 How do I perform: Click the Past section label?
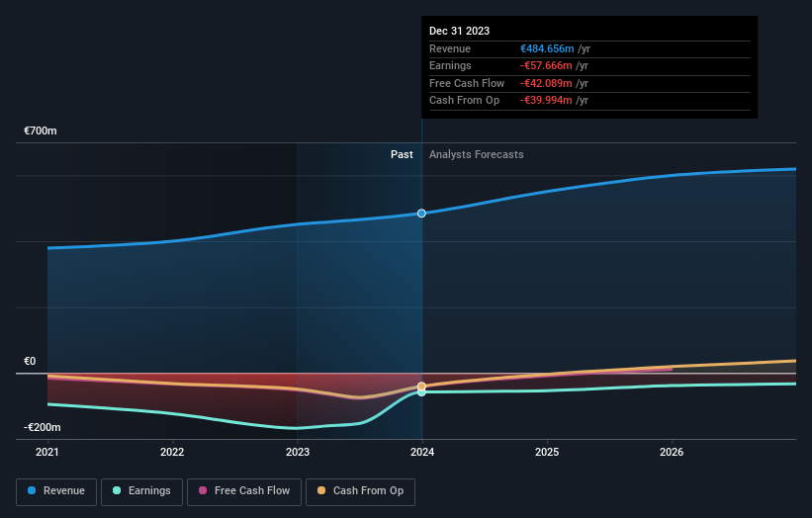click(x=402, y=155)
